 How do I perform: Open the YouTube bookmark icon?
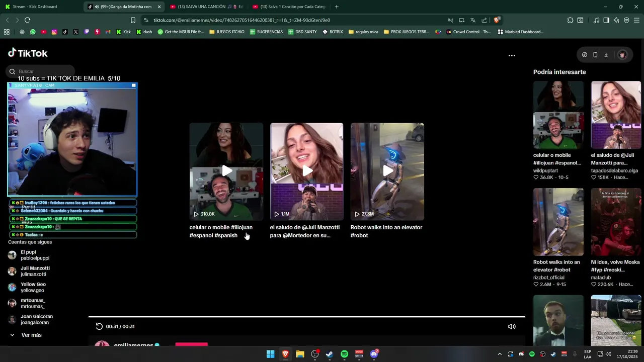pyautogui.click(x=43, y=32)
